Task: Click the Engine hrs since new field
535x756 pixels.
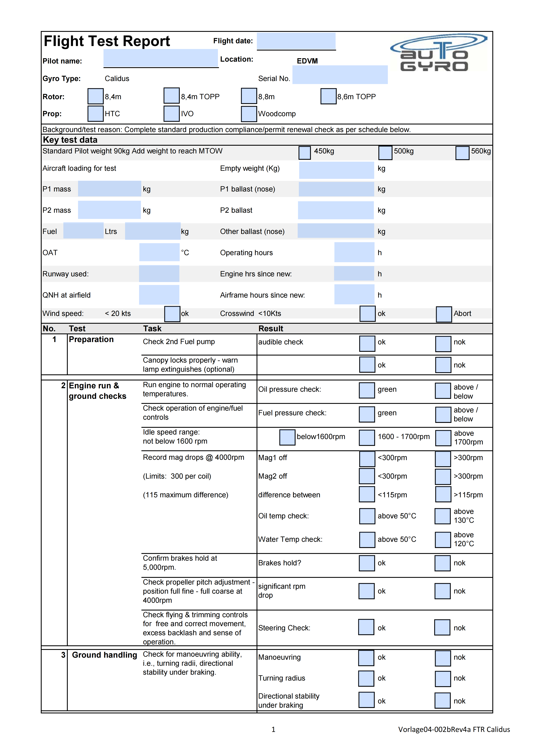Action: pyautogui.click(x=354, y=273)
